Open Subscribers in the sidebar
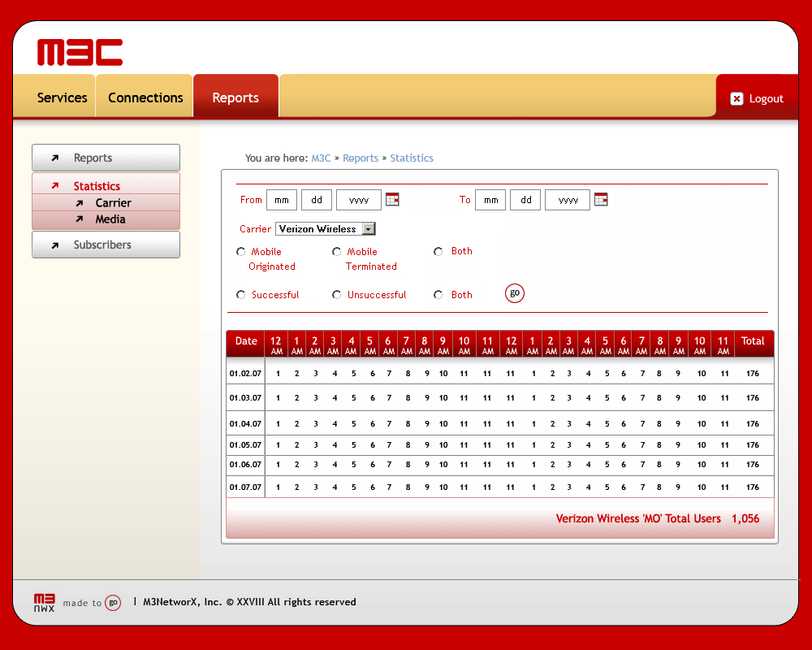This screenshot has height=650, width=812. pos(106,245)
